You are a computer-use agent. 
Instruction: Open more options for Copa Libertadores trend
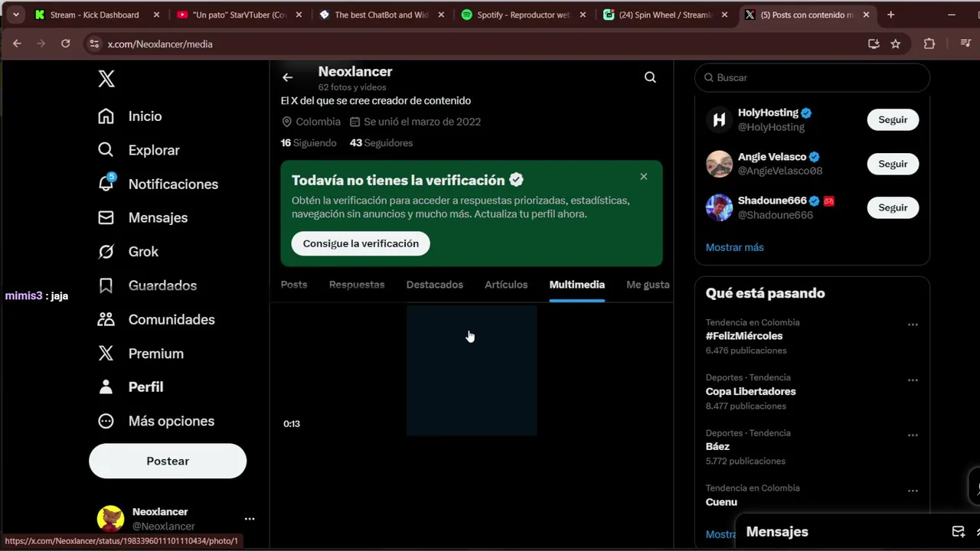(x=913, y=380)
